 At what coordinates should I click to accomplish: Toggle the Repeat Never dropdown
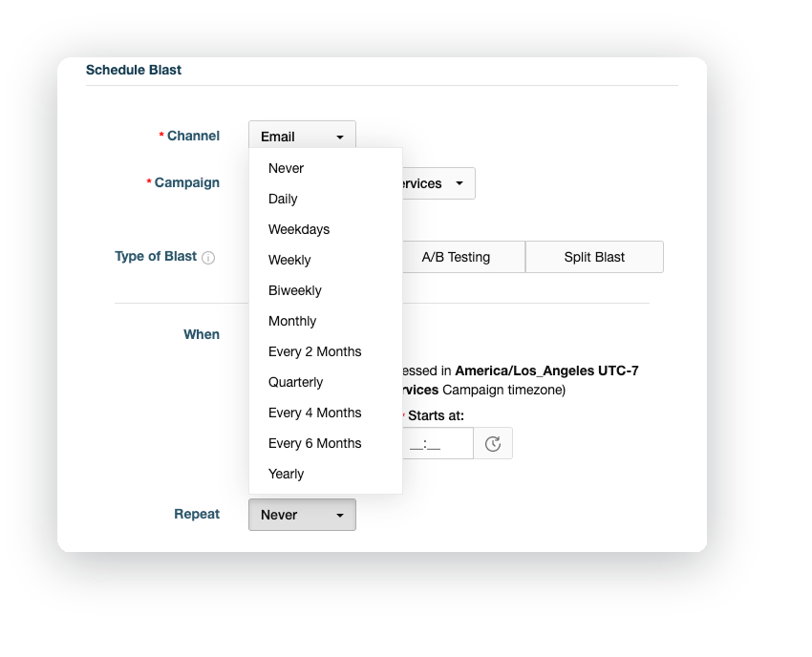tap(302, 515)
